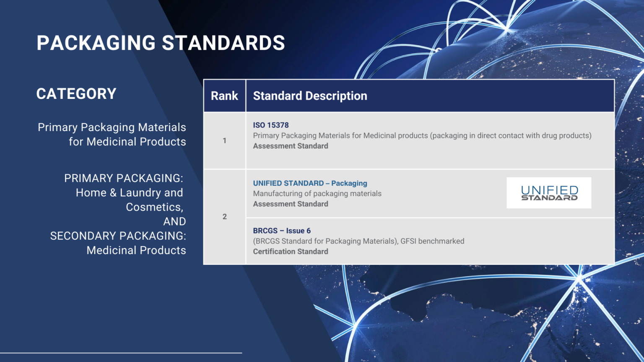
Task: Select the Rank column header
Action: pyautogui.click(x=224, y=96)
